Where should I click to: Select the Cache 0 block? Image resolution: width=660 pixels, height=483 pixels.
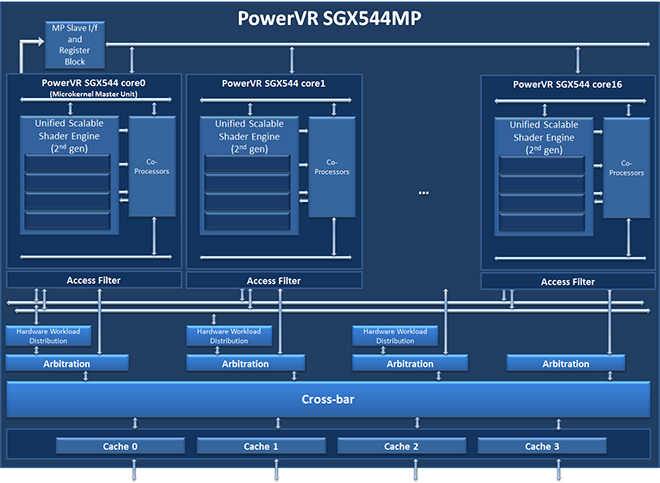[120, 446]
